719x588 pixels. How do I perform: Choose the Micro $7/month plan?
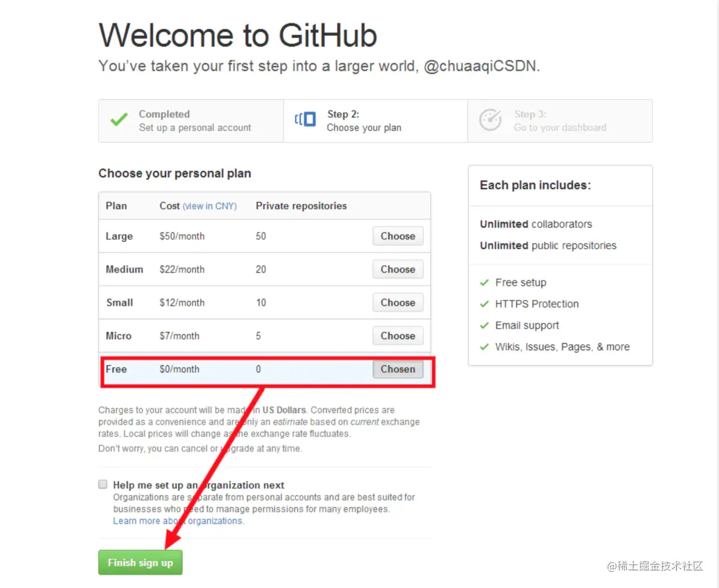tap(398, 336)
